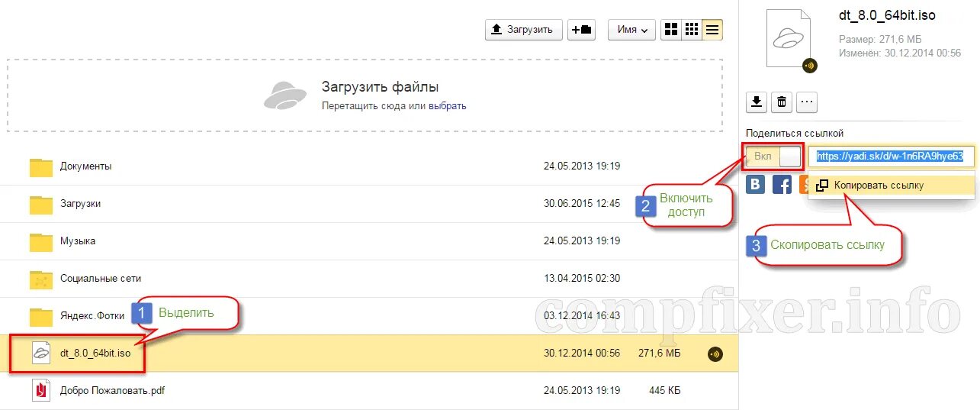Click the shared-link badge on dt_8.0_64bit.iso row
The image size is (980, 410).
pos(715,354)
